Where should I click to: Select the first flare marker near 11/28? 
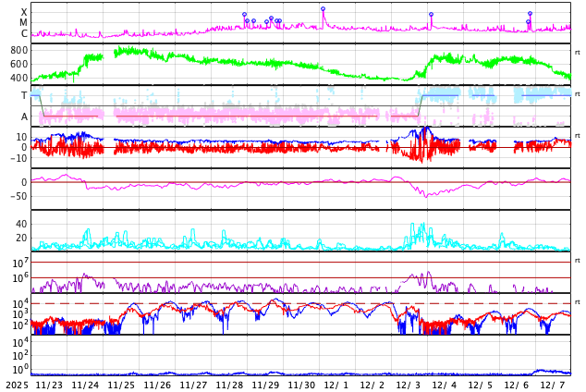point(244,15)
